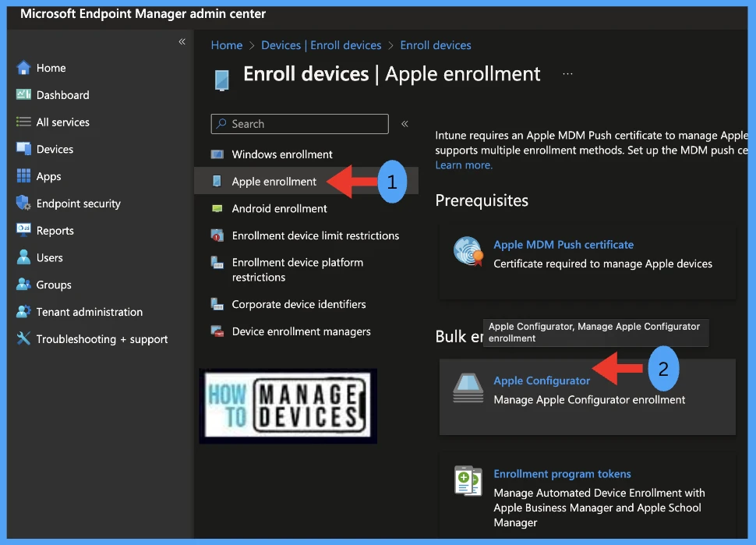Open All services in the sidebar

[x=62, y=122]
